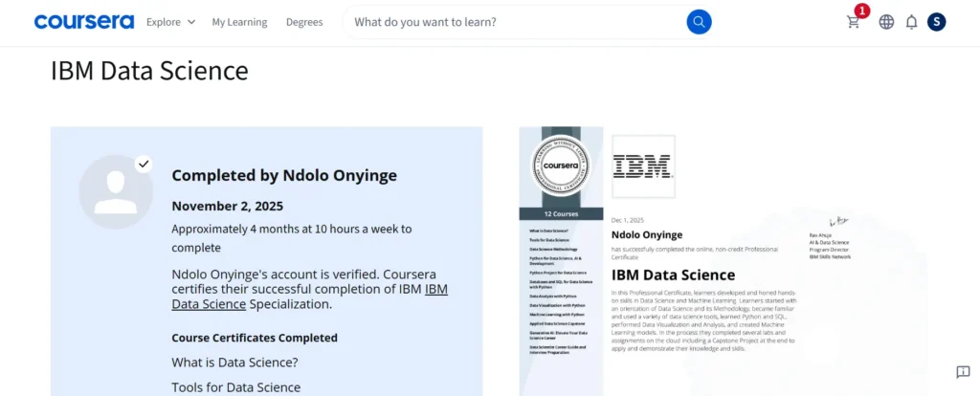Click the chevron next to Explore
Viewport: 980px width, 396px height.
pyautogui.click(x=190, y=22)
